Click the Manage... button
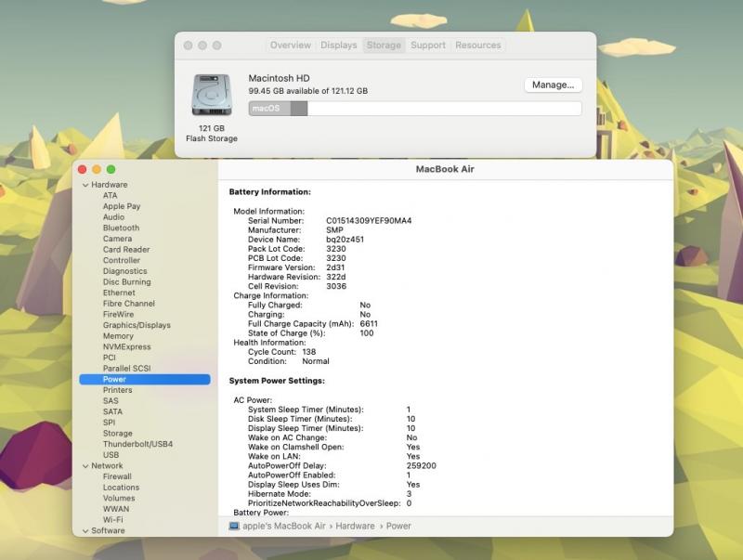Screen dimensions: 743x560 point(553,85)
